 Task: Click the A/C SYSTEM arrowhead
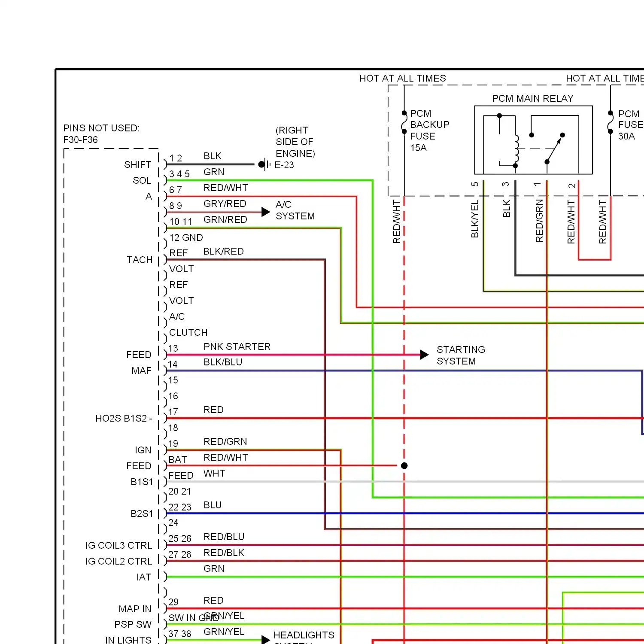click(x=266, y=212)
